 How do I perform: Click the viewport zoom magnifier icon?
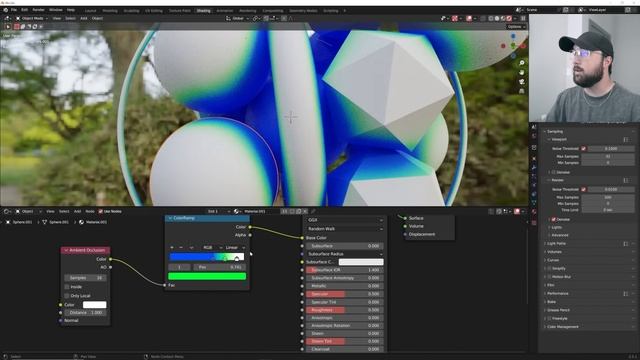point(522,63)
